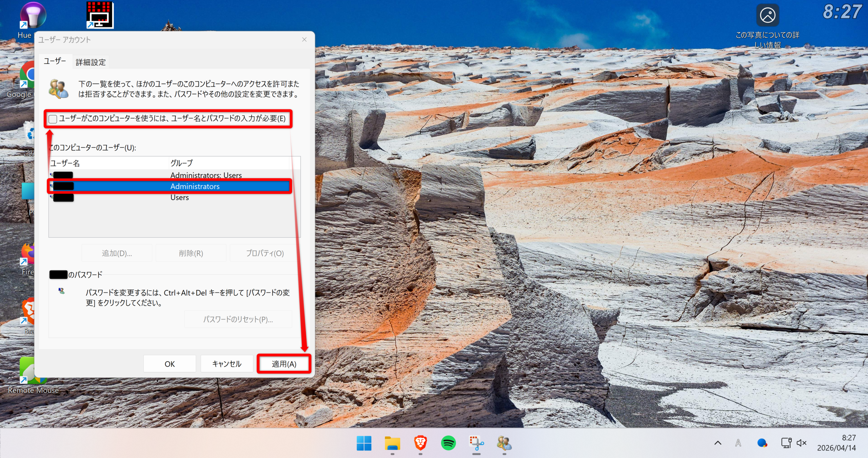Switch to 詳細設定 tab
This screenshot has height=458, width=868.
pos(91,62)
